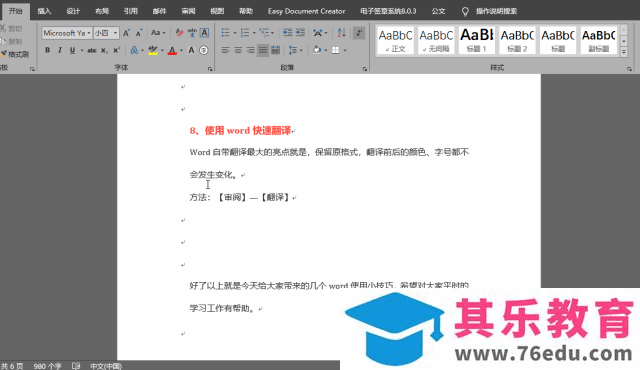Image resolution: width=640 pixels, height=370 pixels.
Task: Toggle italic formatting
Action: [60, 50]
